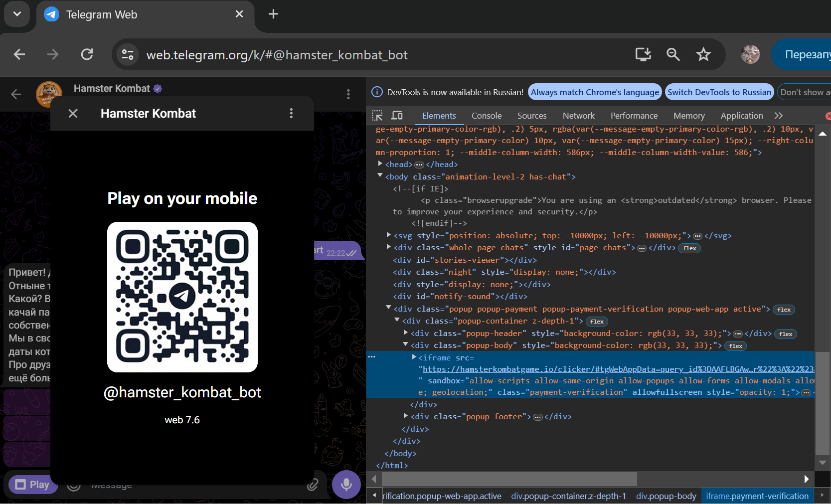Click the browser back arrow
Screen dimensions: 831x504
coord(19,54)
